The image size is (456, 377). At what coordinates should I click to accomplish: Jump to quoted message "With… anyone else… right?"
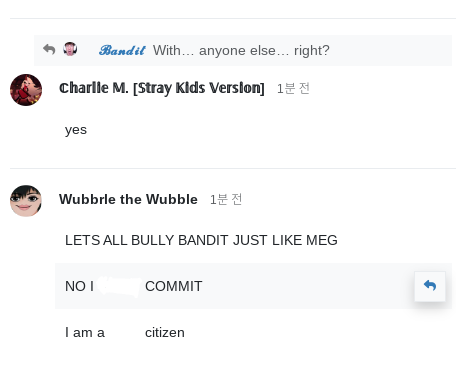click(x=241, y=51)
